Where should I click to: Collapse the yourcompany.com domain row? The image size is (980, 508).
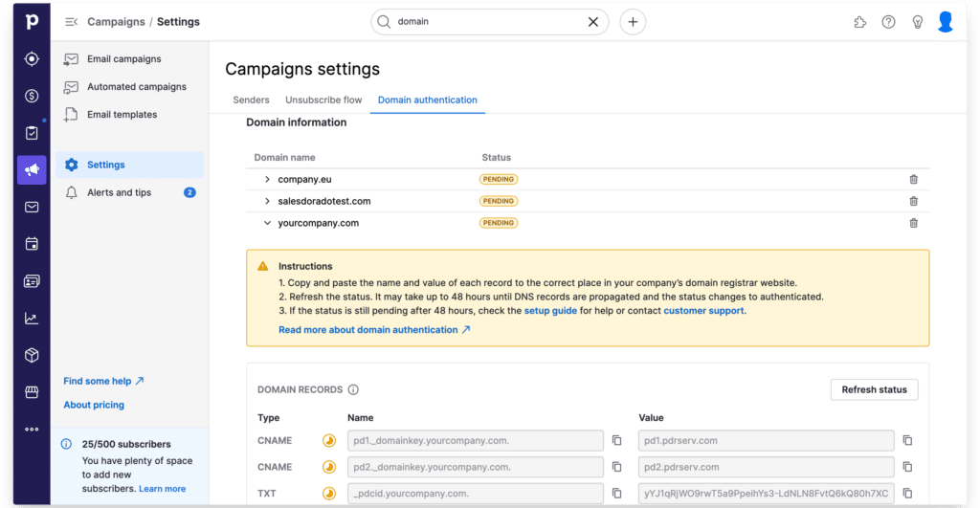(x=267, y=223)
